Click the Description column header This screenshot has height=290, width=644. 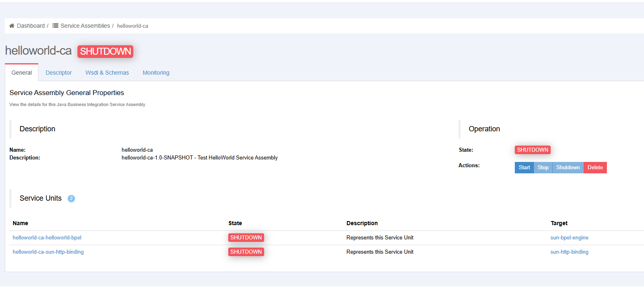tap(362, 223)
